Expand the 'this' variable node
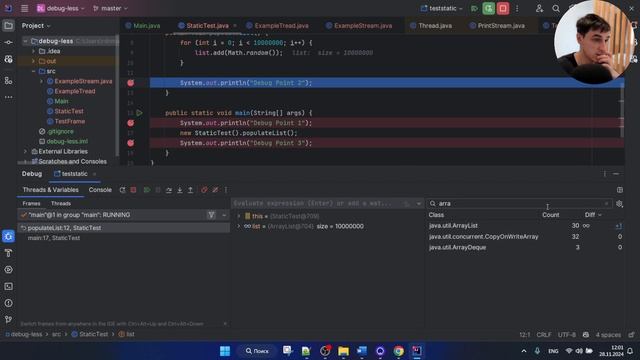 click(x=239, y=216)
